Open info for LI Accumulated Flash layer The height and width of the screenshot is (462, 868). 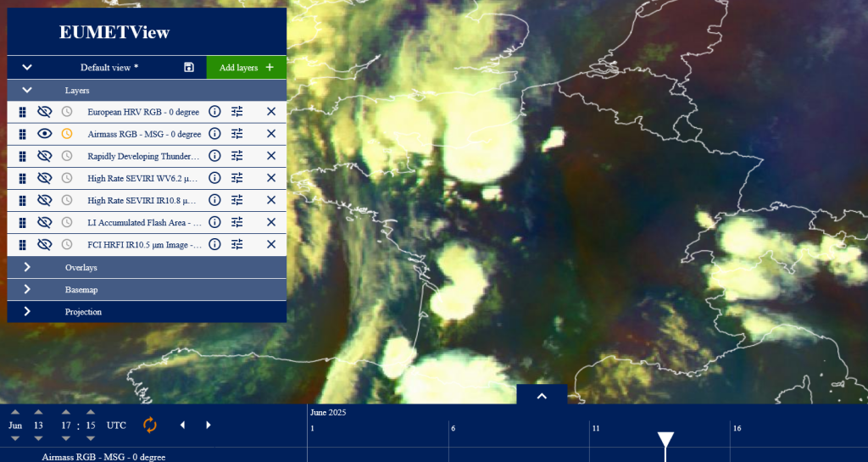(x=214, y=222)
